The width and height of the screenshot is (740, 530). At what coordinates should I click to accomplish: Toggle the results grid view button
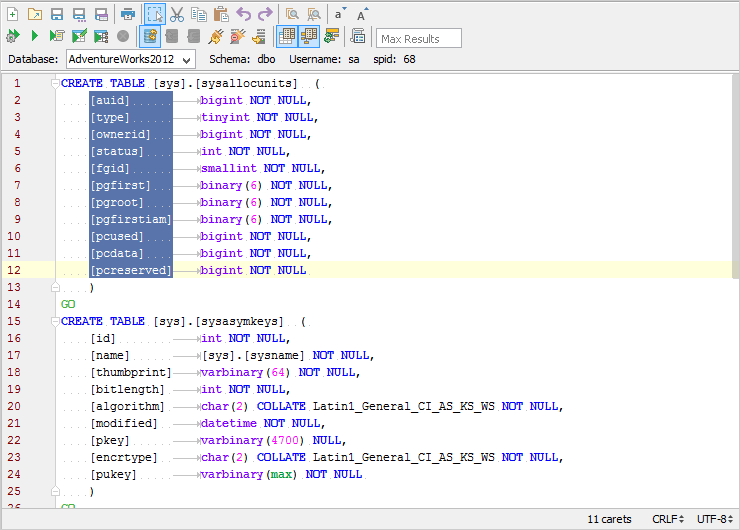tap(287, 36)
